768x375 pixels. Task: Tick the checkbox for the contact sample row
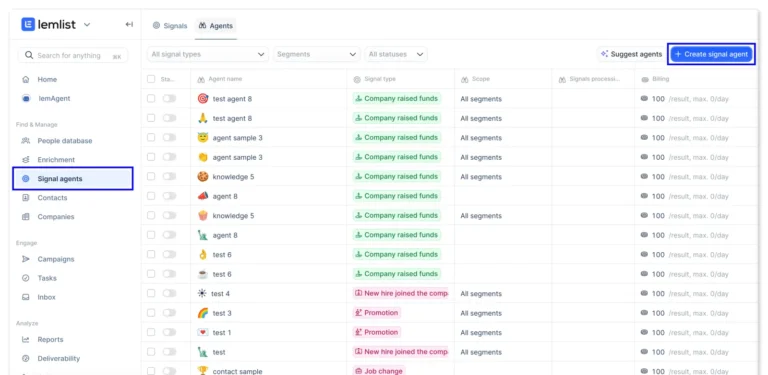pos(151,371)
